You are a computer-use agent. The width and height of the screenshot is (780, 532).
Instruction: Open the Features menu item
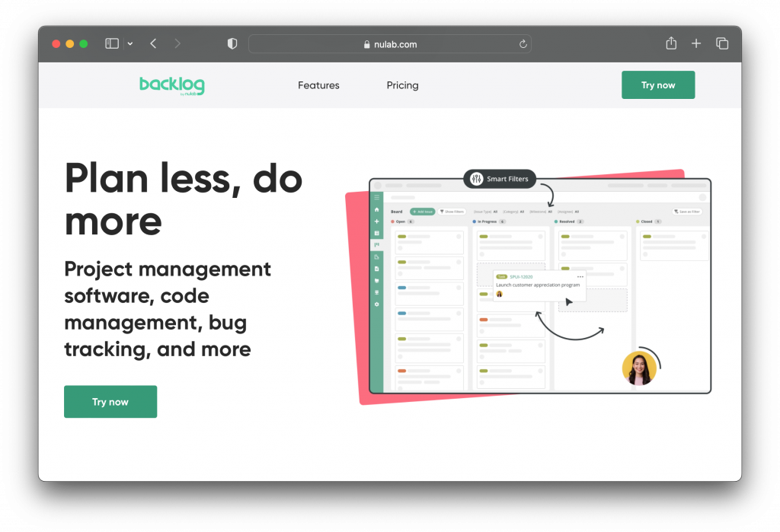click(x=318, y=85)
